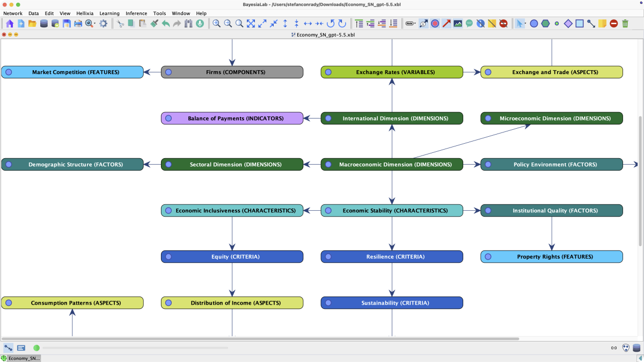Click the Consumption Patterns node
Image resolution: width=644 pixels, height=362 pixels.
coord(72,303)
